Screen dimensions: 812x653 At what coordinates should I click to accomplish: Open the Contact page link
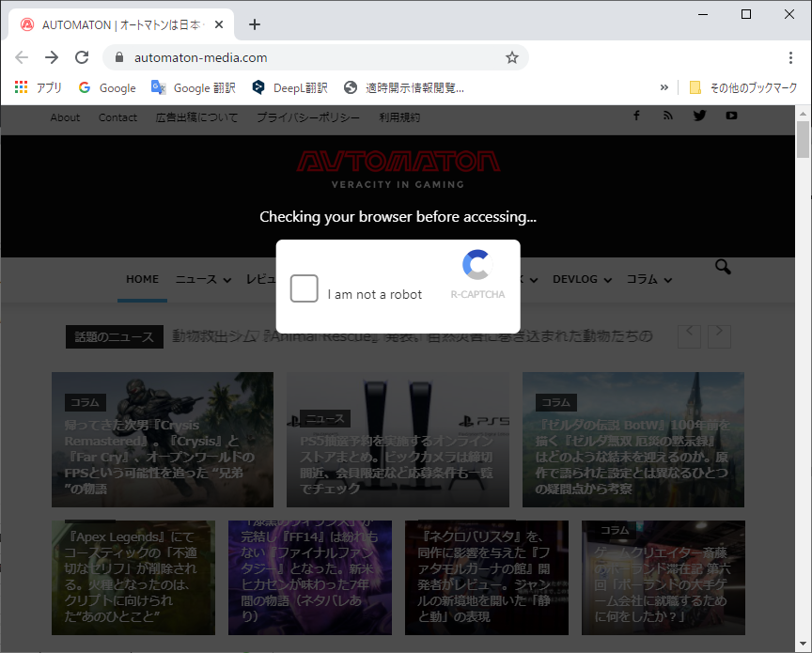(118, 117)
